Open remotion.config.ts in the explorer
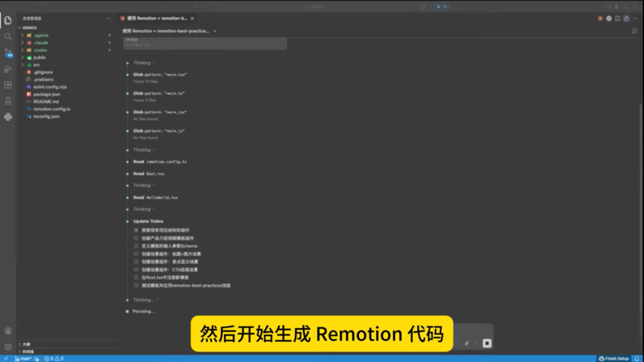Viewport: 644px width, 362px height. [52, 109]
